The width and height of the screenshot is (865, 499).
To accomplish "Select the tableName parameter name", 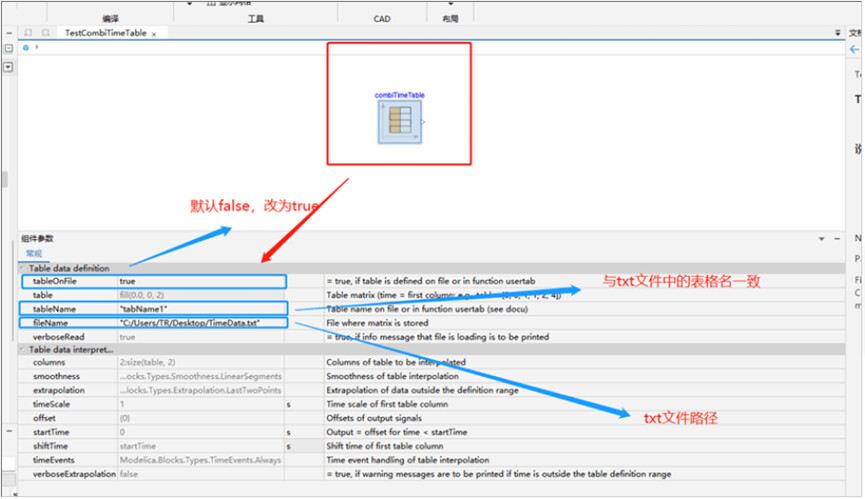I will coord(54,309).
